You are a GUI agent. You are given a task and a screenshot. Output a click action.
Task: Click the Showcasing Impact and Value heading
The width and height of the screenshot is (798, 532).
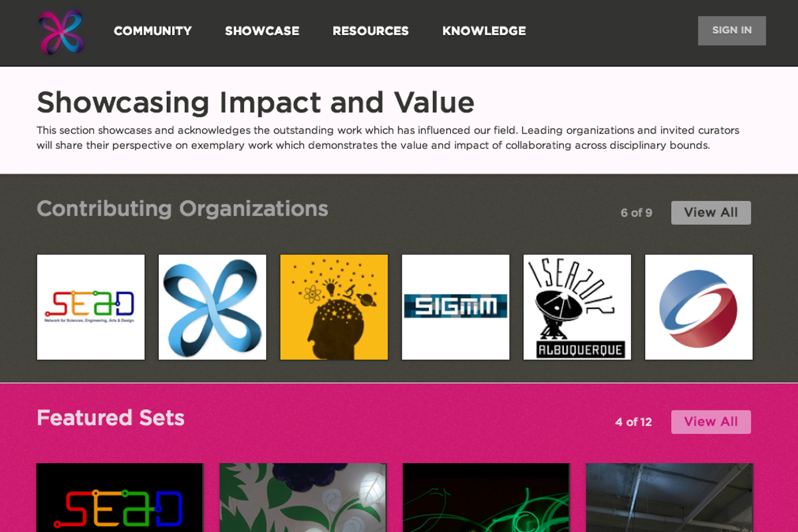coord(255,102)
